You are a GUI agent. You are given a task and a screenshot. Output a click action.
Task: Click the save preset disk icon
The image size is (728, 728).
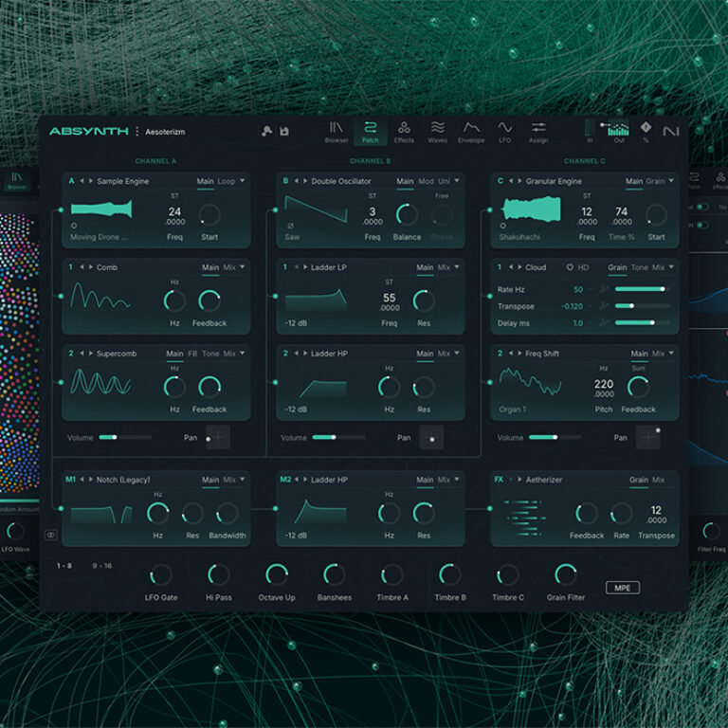pos(284,131)
